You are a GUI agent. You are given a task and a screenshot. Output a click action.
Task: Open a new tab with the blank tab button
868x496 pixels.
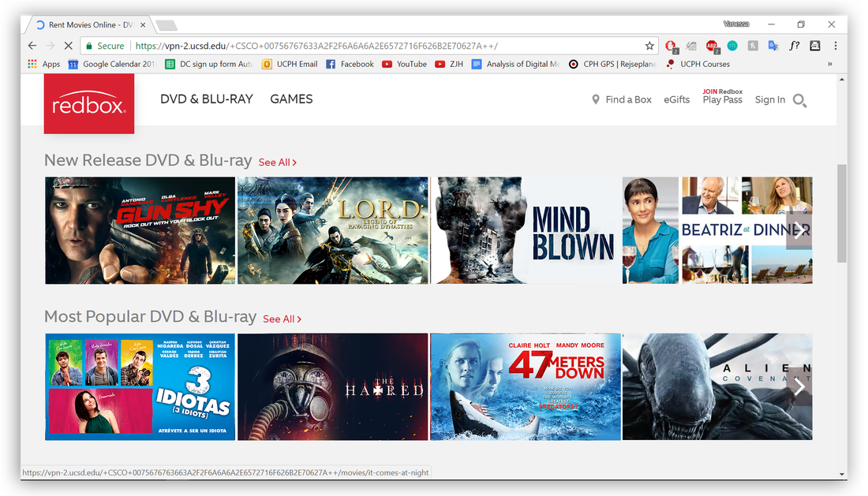pos(166,25)
